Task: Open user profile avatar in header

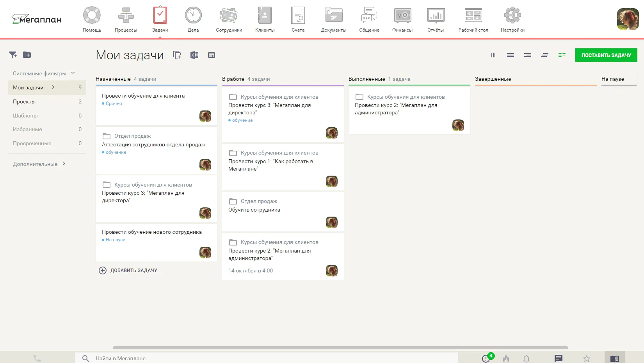Action: 628,19
